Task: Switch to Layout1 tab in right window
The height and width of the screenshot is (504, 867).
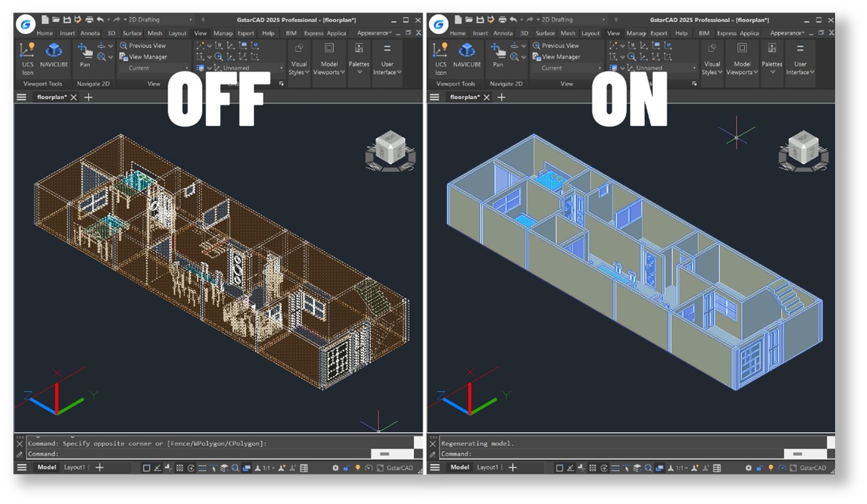Action: click(487, 467)
